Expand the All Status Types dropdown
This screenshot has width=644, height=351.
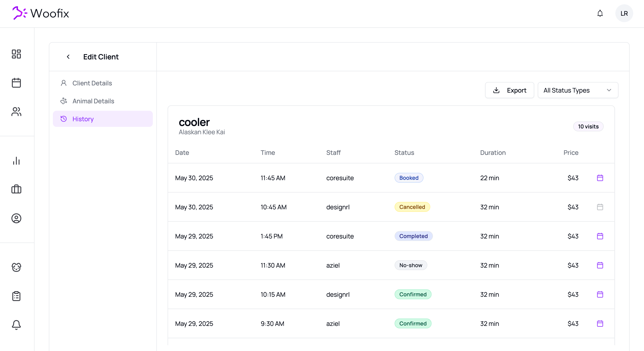tap(578, 90)
